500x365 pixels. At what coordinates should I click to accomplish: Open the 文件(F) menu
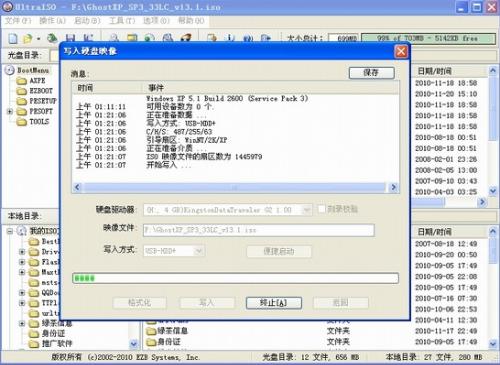18,21
